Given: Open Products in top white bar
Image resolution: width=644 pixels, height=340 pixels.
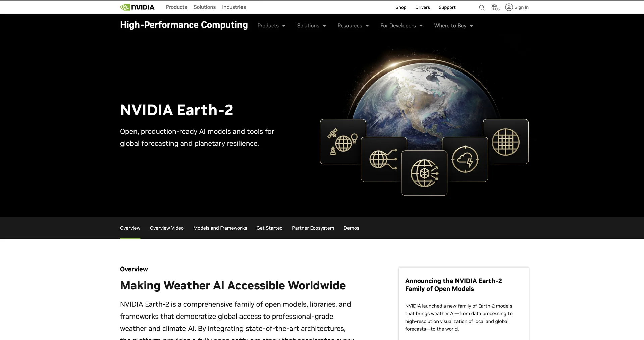Looking at the screenshot, I should tap(176, 7).
